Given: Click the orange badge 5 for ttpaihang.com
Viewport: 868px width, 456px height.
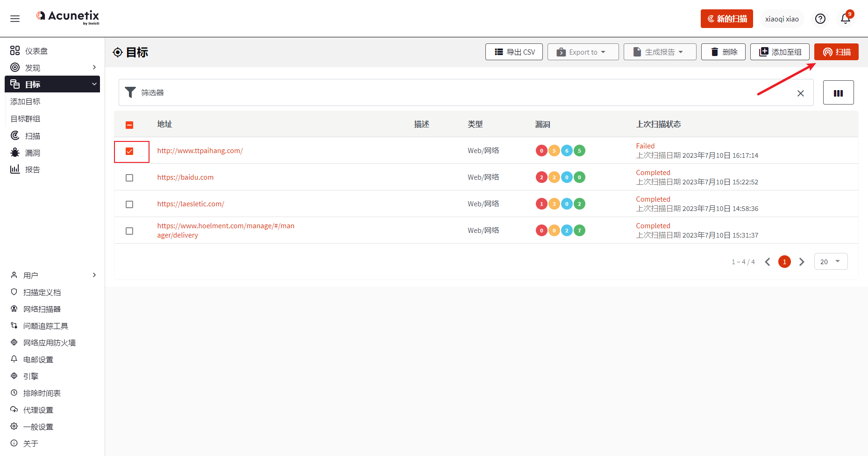Looking at the screenshot, I should pyautogui.click(x=554, y=151).
